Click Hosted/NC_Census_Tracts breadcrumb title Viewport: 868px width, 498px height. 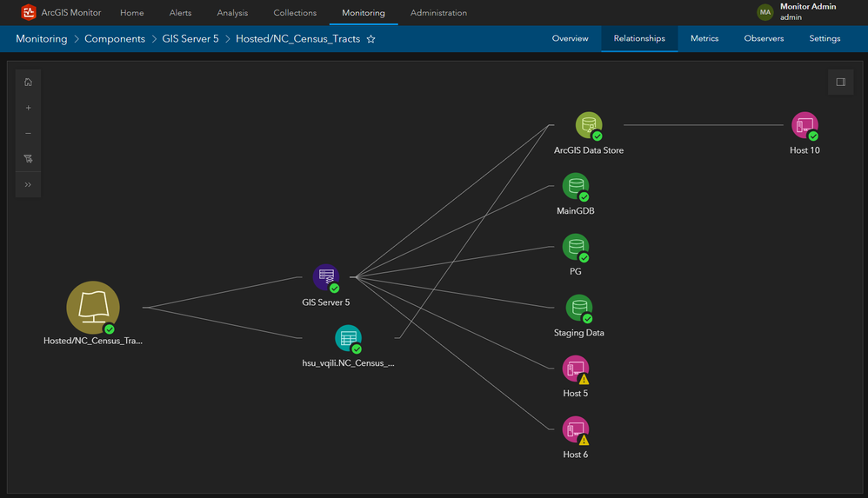click(297, 39)
